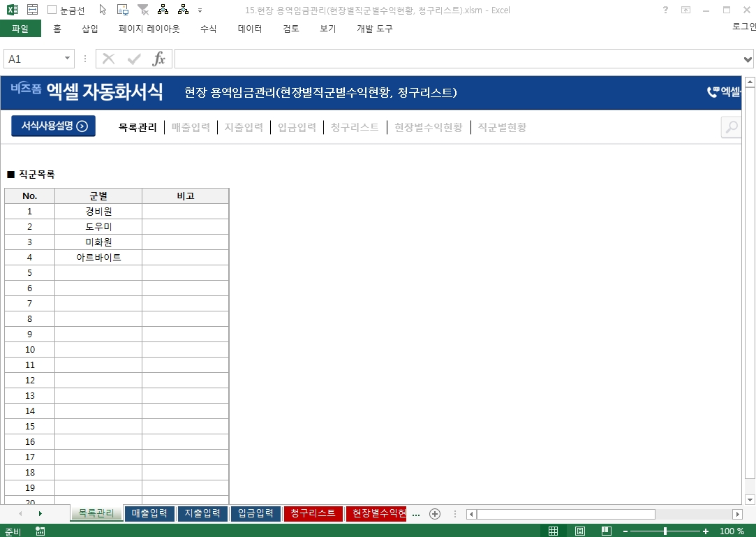Go to 입금입력 navigation link in header
The height and width of the screenshot is (537, 756).
point(297,127)
